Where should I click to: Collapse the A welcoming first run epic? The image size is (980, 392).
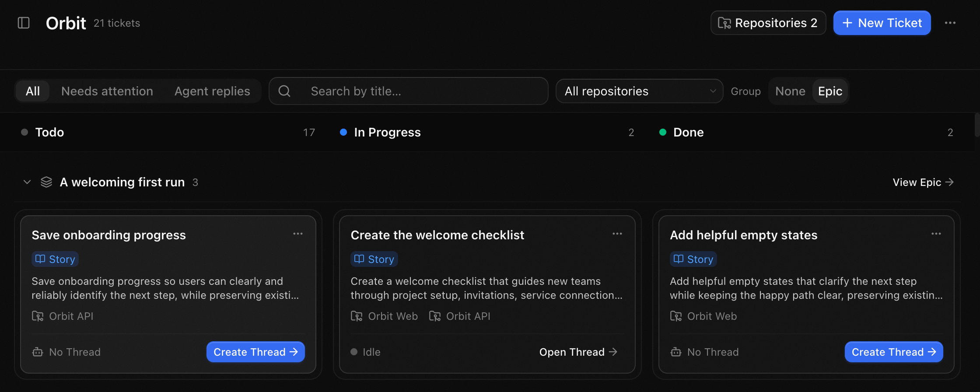tap(27, 182)
